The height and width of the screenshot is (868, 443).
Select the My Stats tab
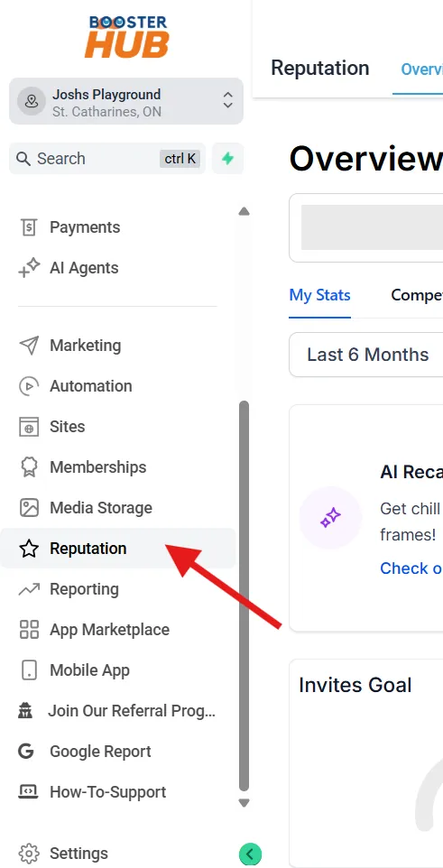tap(319, 296)
